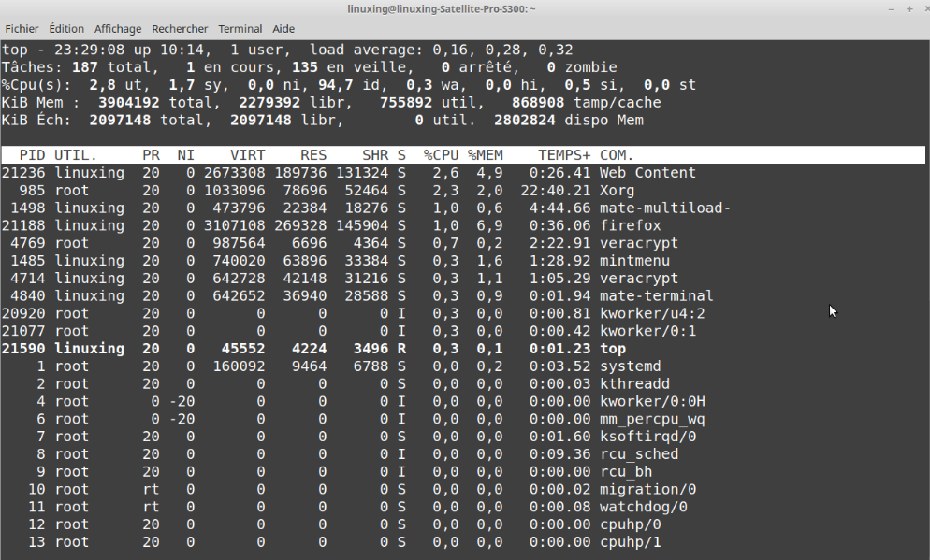Select the firefox process name
Viewport: 930px width, 560px height.
click(630, 225)
